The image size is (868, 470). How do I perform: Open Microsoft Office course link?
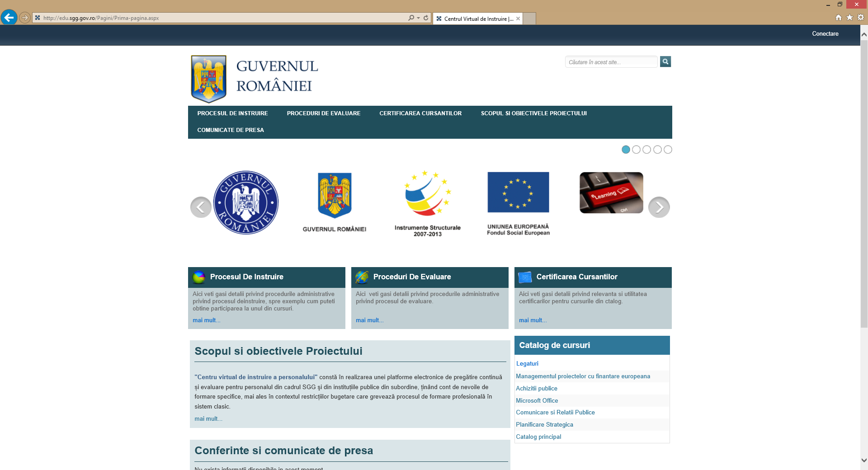click(537, 400)
